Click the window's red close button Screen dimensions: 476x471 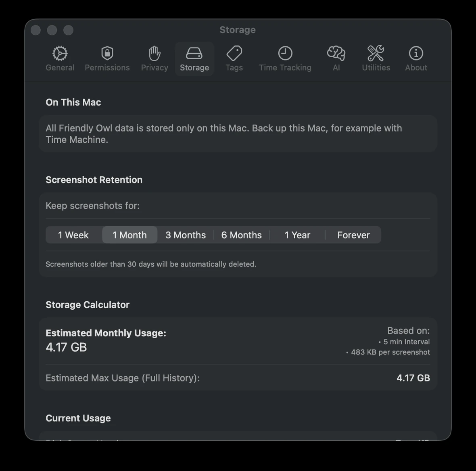(36, 30)
